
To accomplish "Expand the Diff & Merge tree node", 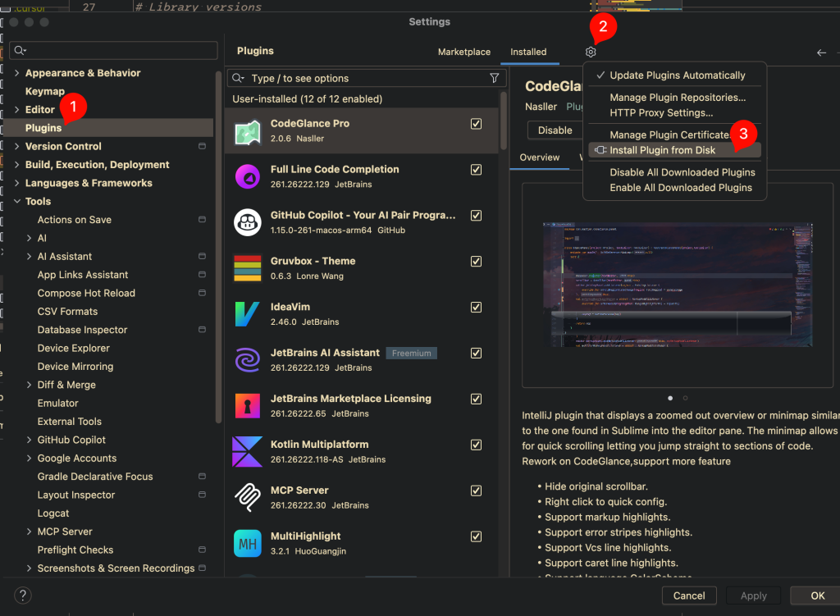I will [x=29, y=385].
